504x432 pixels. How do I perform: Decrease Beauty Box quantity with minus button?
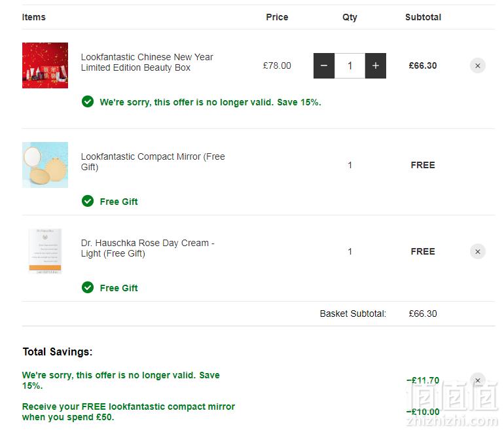[324, 65]
